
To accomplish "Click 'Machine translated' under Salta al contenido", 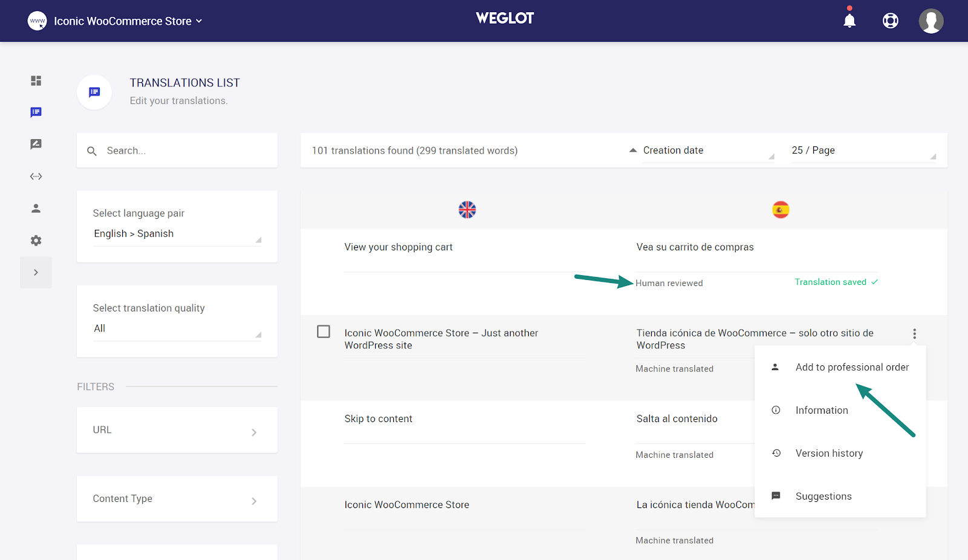I will [675, 455].
